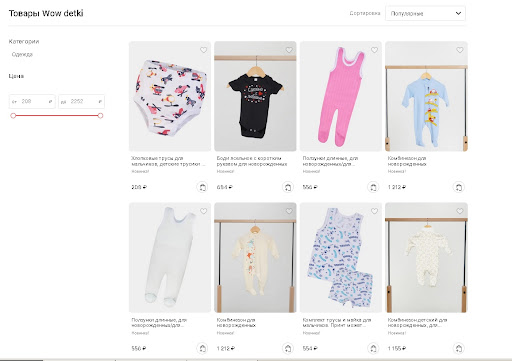Add the 1 155 ₽ patterned jumpsuit to cart
The height and width of the screenshot is (361, 512).
458,349
